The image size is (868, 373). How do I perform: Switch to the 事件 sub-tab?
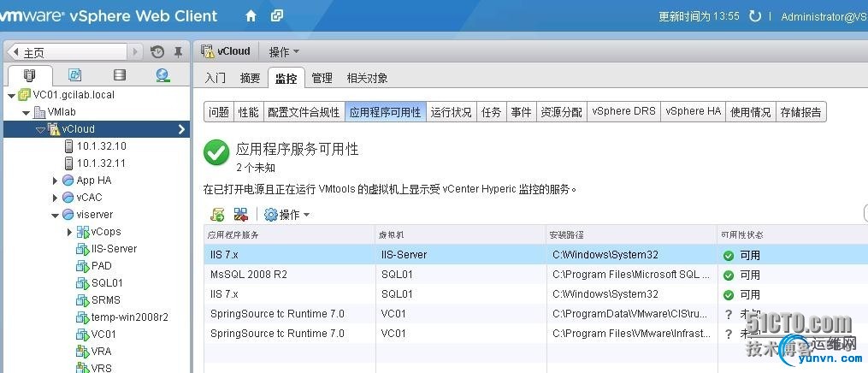pos(521,112)
